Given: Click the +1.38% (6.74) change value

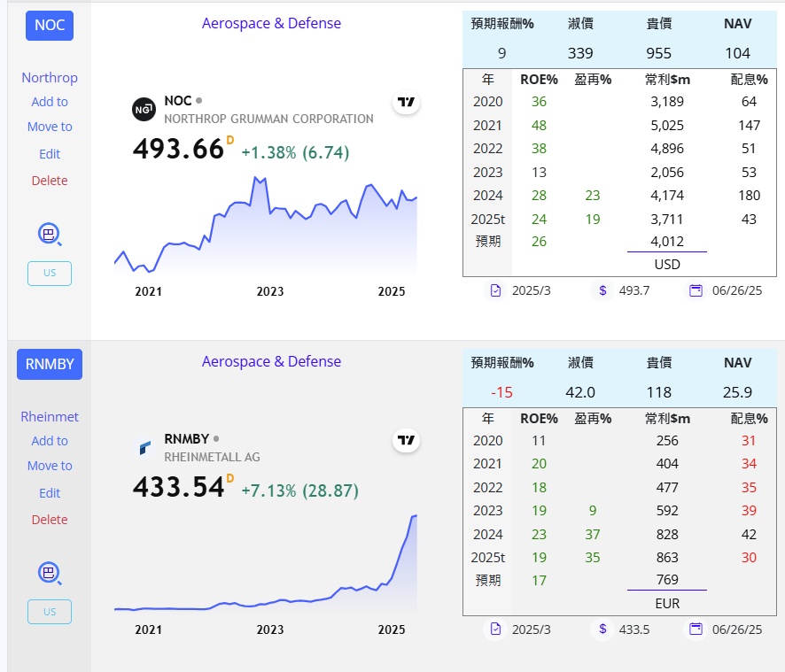Looking at the screenshot, I should (295, 152).
